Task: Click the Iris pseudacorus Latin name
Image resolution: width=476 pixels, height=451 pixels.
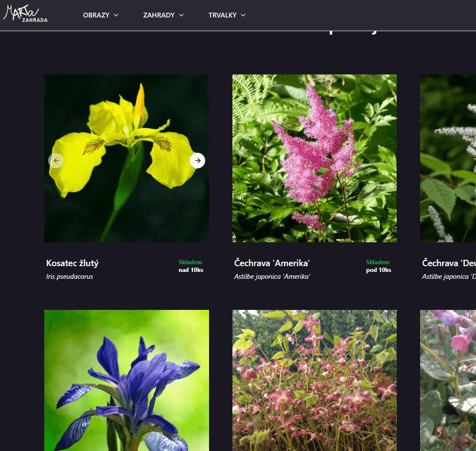Action: 70,277
